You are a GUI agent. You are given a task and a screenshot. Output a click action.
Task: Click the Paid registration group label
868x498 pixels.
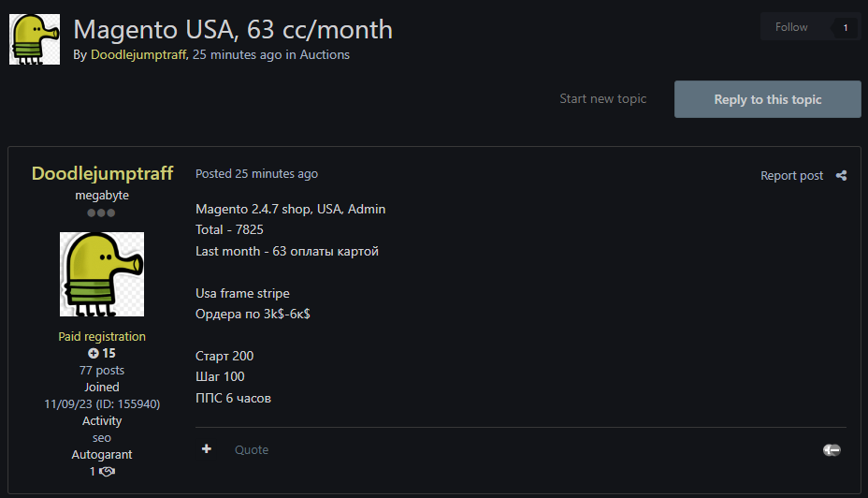click(102, 336)
